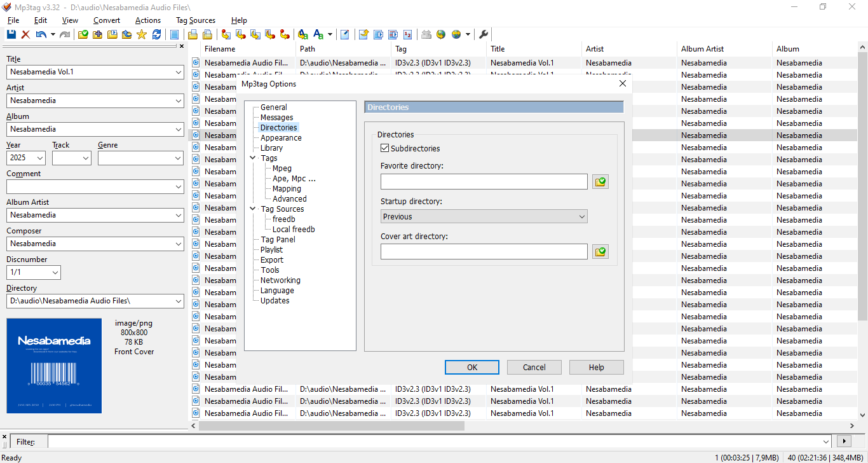This screenshot has width=868, height=463.
Task: Open the Convert menu
Action: click(x=107, y=20)
